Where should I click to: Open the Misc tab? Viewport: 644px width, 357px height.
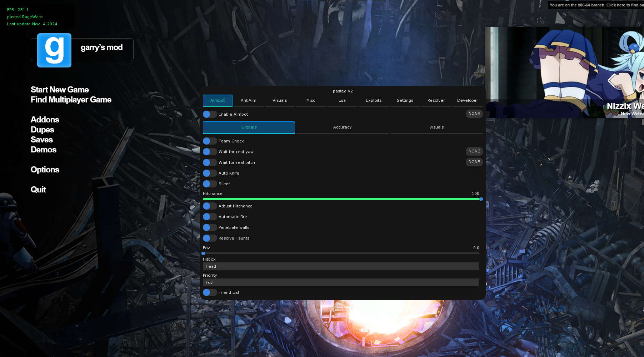pyautogui.click(x=311, y=101)
